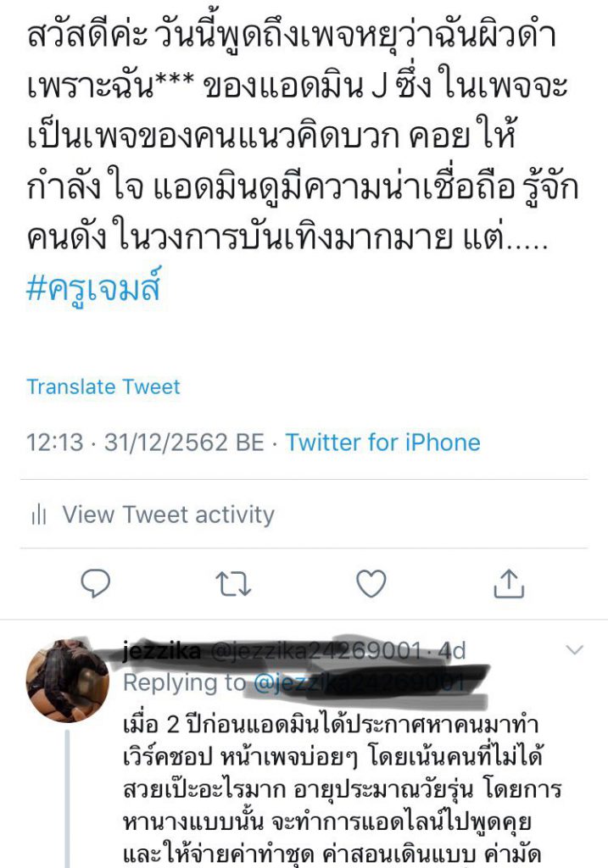Screen dimensions: 608x868
Task: Click the bar chart activity icon
Action: (x=39, y=515)
